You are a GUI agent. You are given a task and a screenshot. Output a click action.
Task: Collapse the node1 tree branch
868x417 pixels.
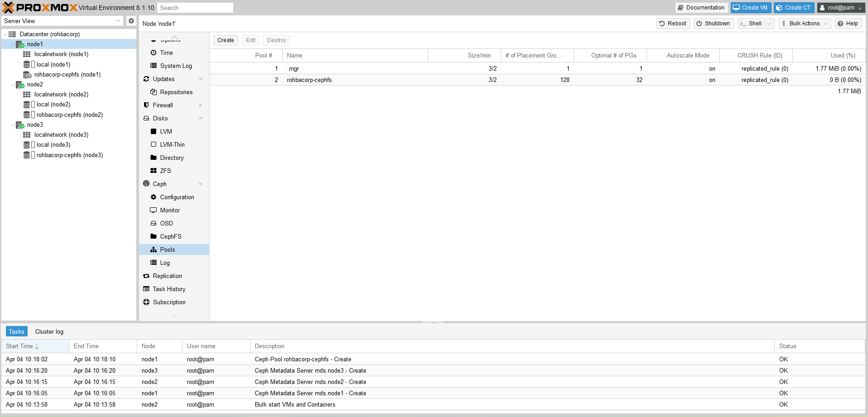click(x=12, y=44)
